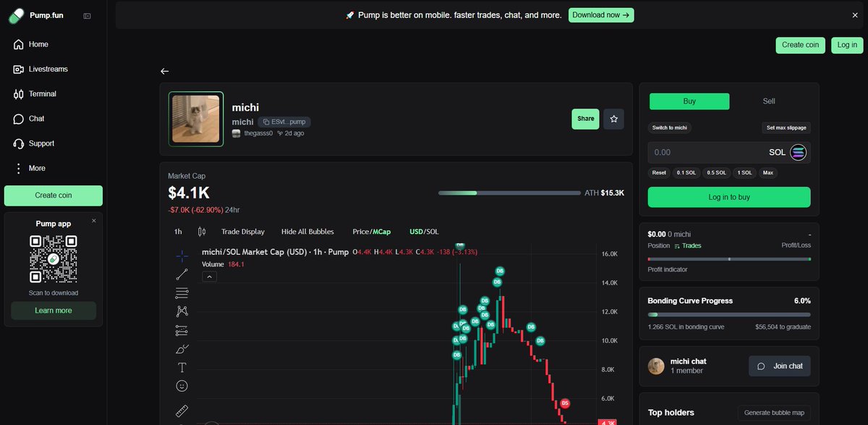
Task: Click the Bonding Curve Progress bar
Action: point(729,315)
